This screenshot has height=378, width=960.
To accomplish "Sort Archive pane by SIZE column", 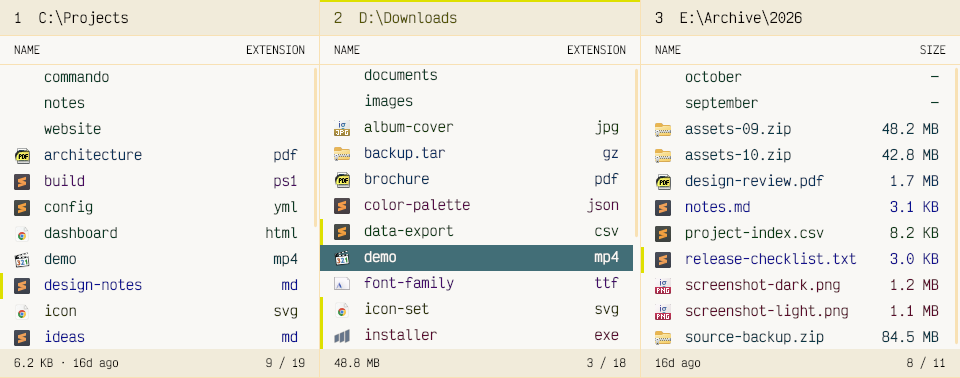I will pyautogui.click(x=932, y=50).
